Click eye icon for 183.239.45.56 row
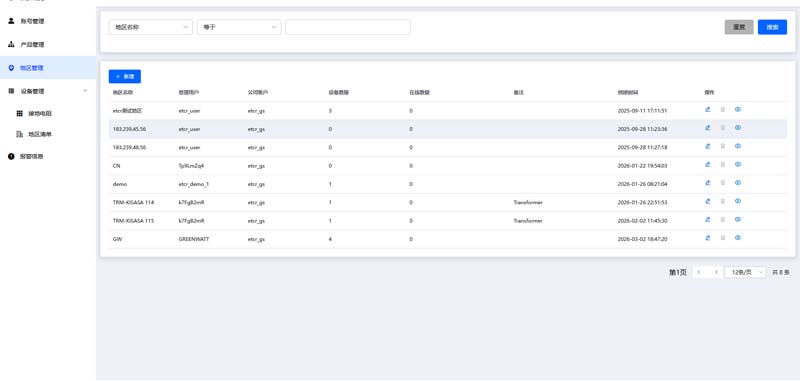Viewport: 800px width, 381px height. point(738,128)
